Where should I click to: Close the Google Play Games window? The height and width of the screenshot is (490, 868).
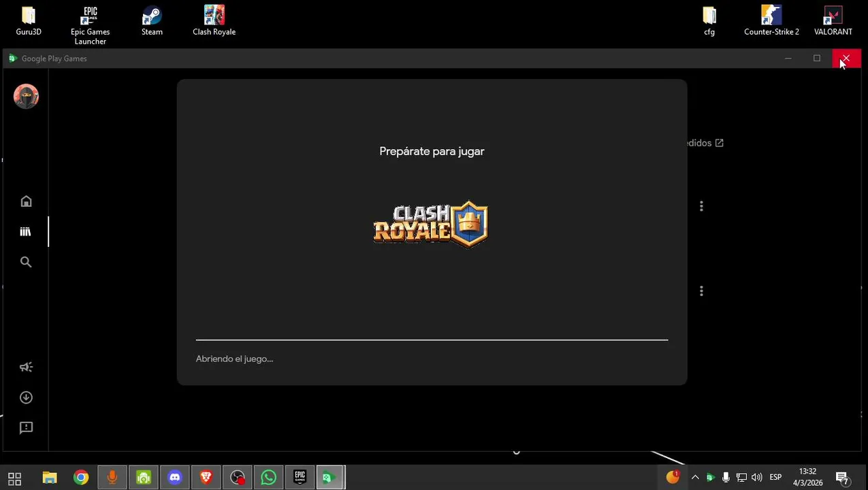pyautogui.click(x=846, y=59)
